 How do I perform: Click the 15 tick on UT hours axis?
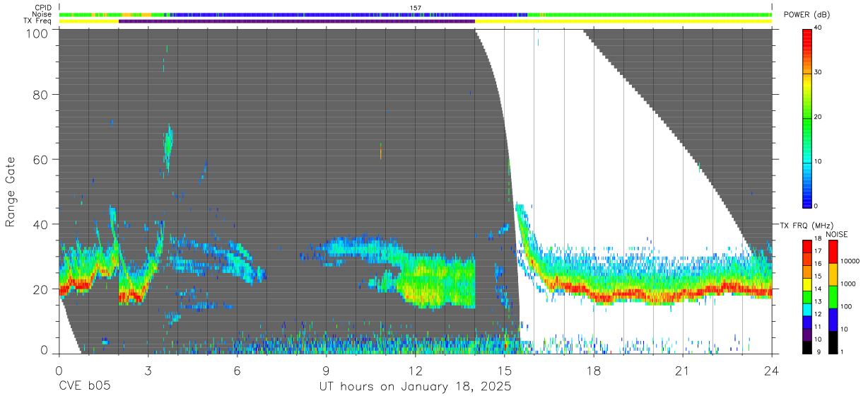coord(505,370)
